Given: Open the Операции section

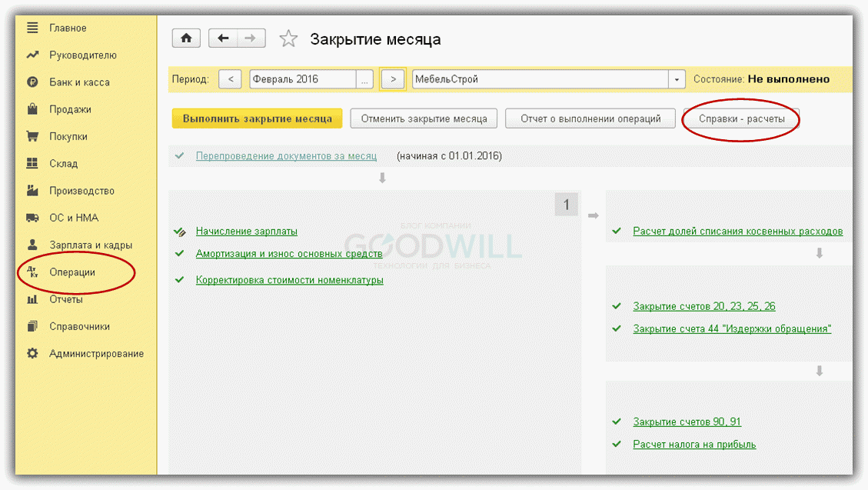Looking at the screenshot, I should coord(72,272).
